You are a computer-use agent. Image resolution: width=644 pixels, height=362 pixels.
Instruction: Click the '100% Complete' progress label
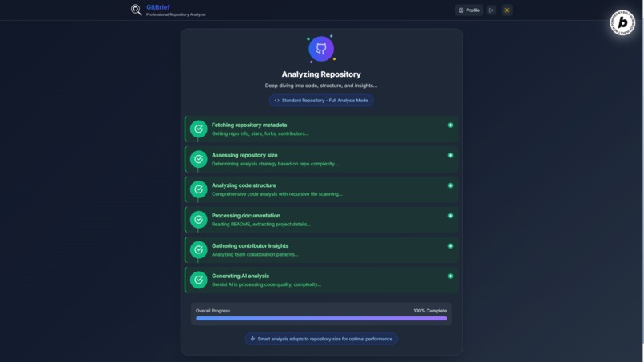coord(430,311)
